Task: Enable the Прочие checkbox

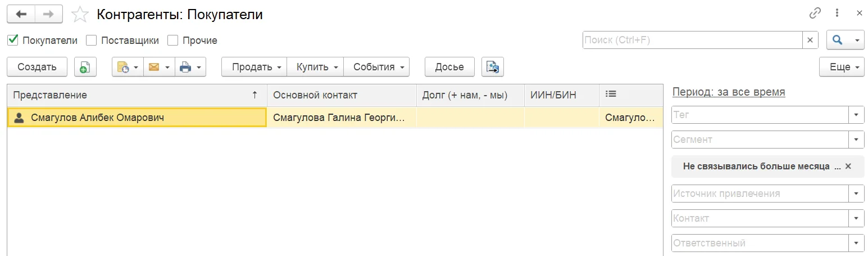Action: coord(172,40)
